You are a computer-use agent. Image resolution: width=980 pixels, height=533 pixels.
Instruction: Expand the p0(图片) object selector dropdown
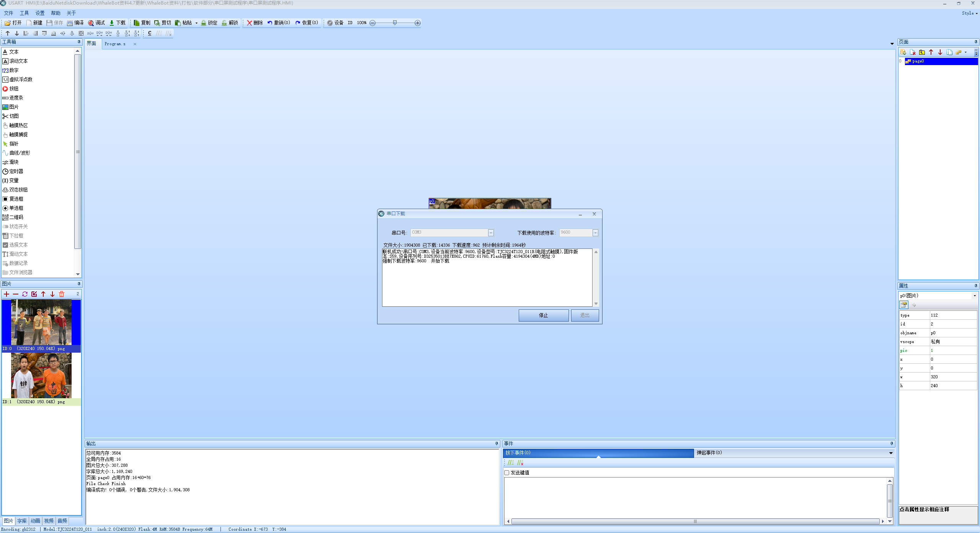pos(974,296)
